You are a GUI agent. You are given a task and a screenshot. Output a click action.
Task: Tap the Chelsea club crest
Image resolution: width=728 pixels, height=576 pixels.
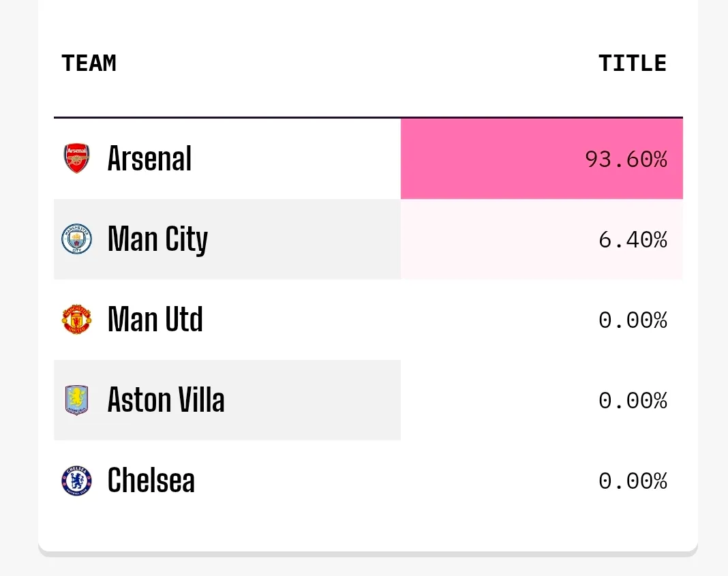(x=76, y=481)
